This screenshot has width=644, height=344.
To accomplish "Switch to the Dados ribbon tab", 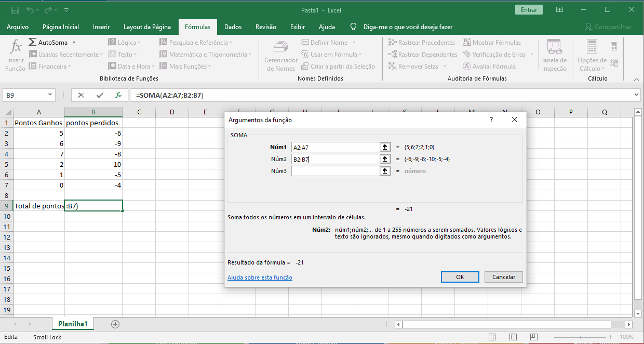I will (x=233, y=27).
